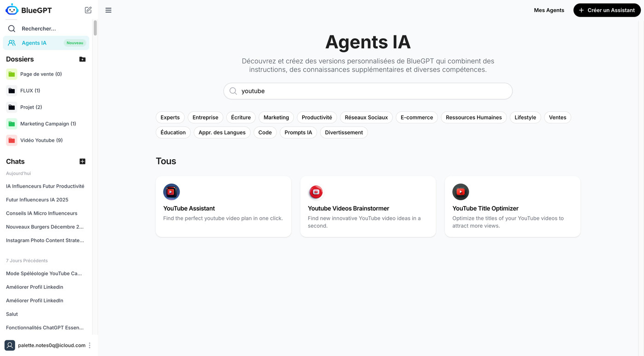
Task: Click the sidebar vertical scrollbar
Action: click(95, 28)
